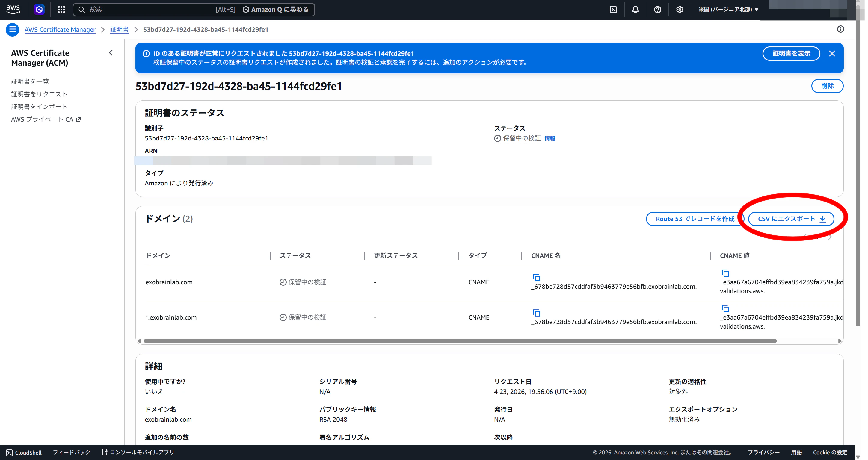Click the 情報 link next to status
Image resolution: width=868 pixels, height=460 pixels.
click(x=550, y=138)
